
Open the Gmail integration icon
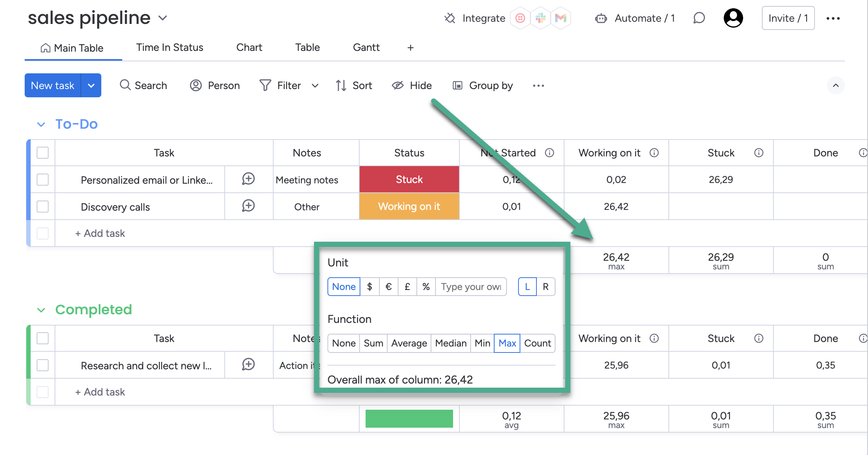(560, 18)
